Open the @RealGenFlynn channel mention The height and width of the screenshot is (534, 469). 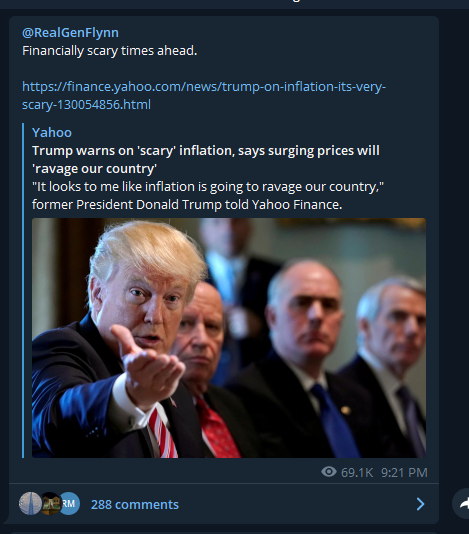[x=71, y=33]
